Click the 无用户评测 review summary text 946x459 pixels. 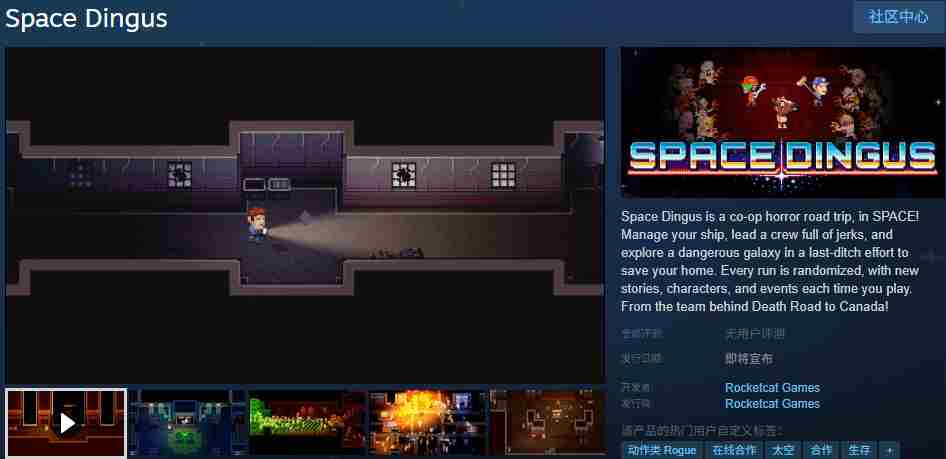pyautogui.click(x=754, y=334)
